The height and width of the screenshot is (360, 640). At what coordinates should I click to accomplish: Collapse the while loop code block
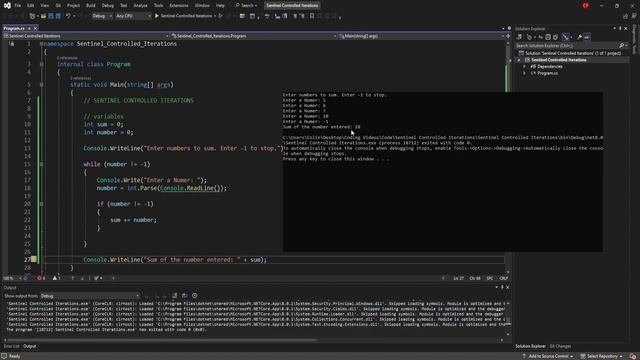point(42,164)
